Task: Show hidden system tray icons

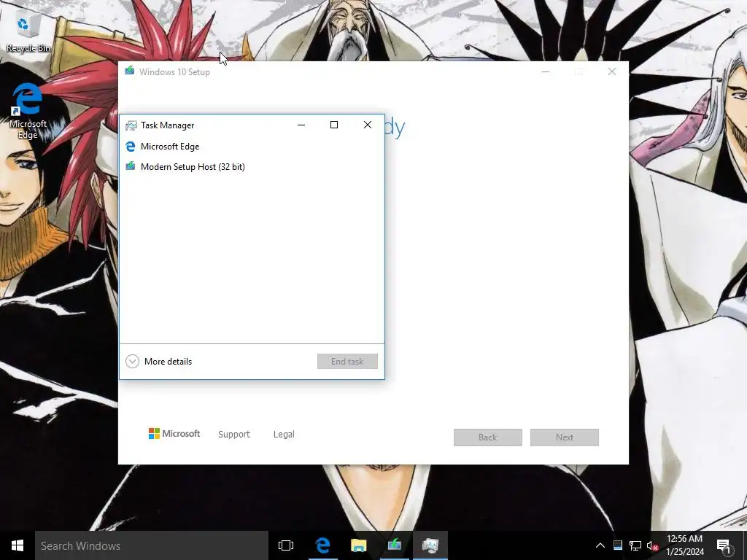Action: point(600,545)
